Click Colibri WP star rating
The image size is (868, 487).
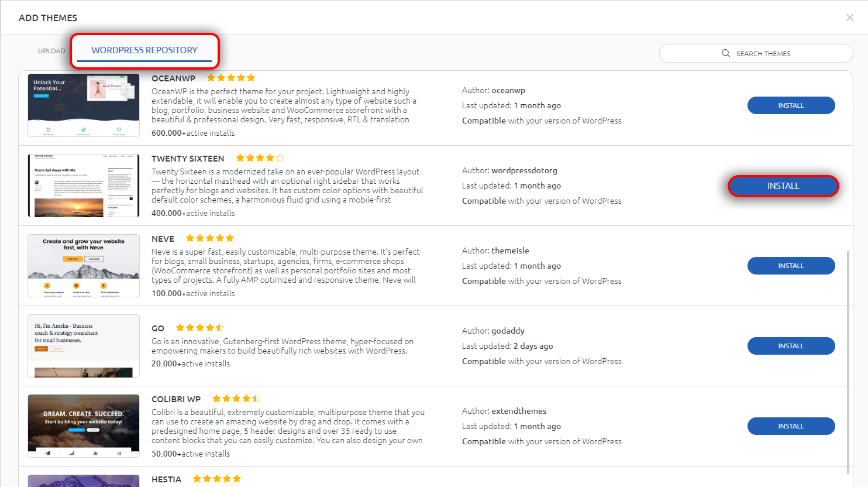pyautogui.click(x=236, y=399)
